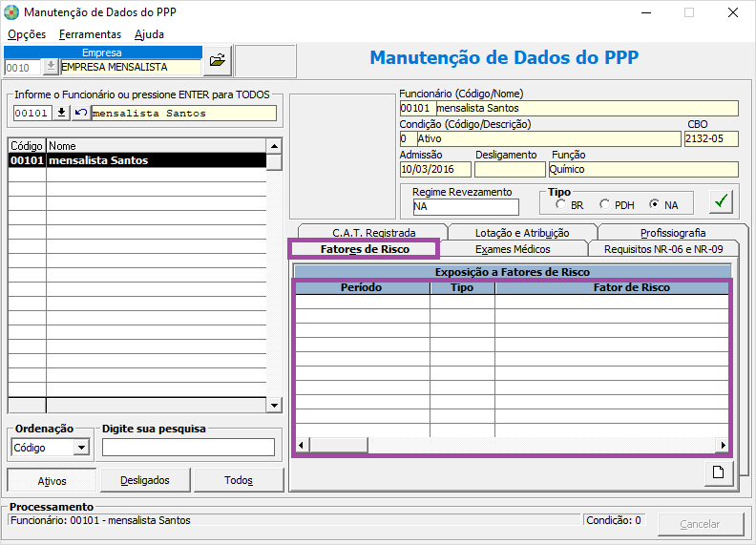Viewport: 756px width, 545px height.
Task: Click the CBO field showing 2132-05
Action: [x=711, y=139]
